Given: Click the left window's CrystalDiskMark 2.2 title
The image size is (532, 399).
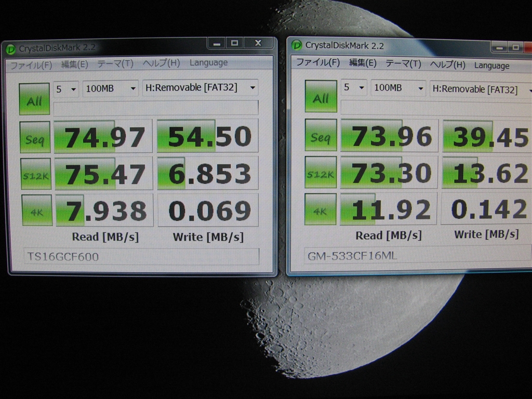Looking at the screenshot, I should (x=57, y=48).
